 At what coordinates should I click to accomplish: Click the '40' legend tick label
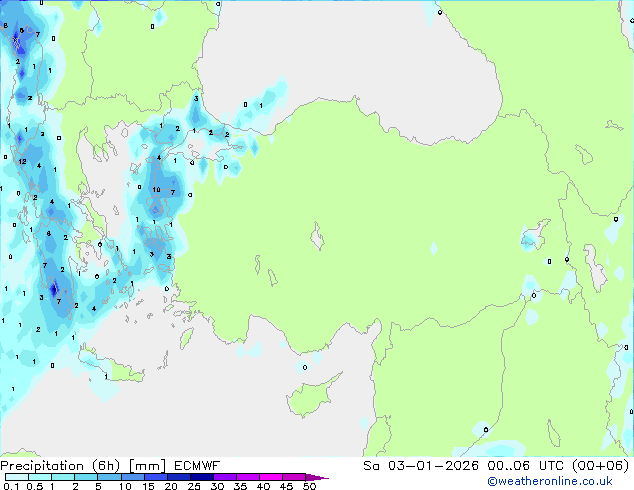[x=263, y=486]
